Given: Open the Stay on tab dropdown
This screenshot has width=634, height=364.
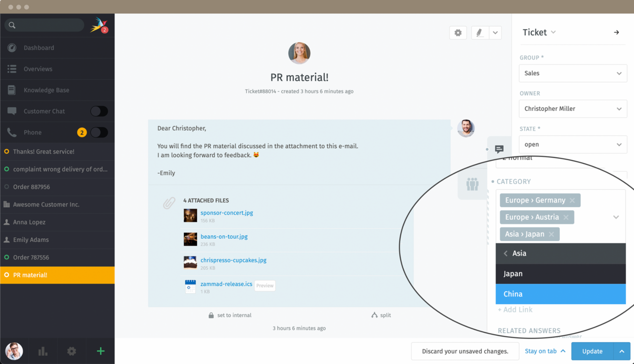Looking at the screenshot, I should 545,351.
